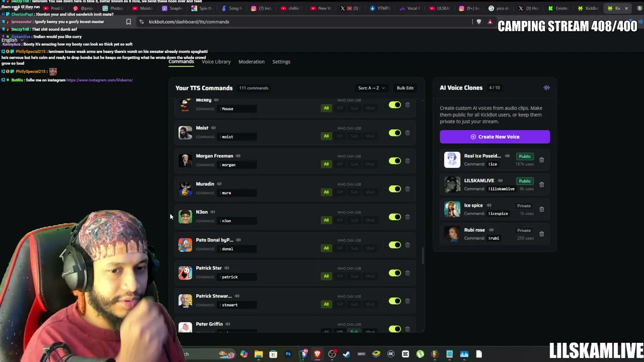
Task: Open File Explorer from the taskbar
Action: click(x=259, y=354)
